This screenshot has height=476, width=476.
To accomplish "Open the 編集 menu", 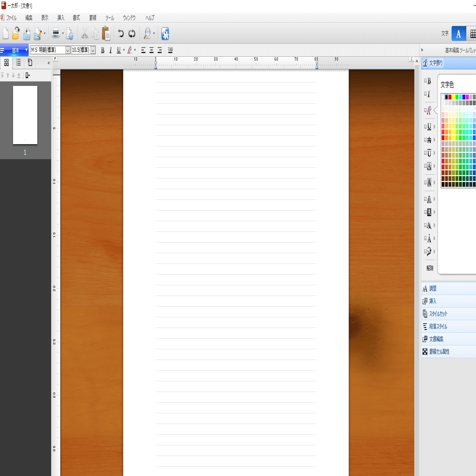I will [29, 17].
